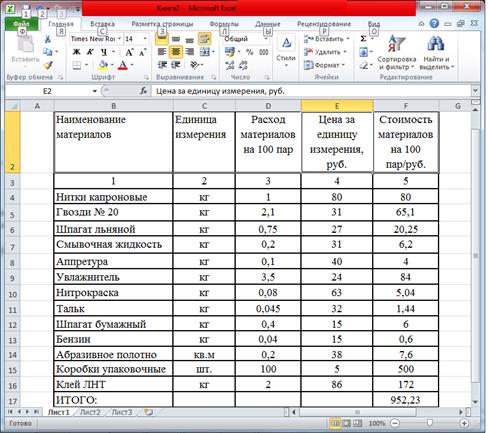Toggle Bold (Ж) formatting
This screenshot has height=433, width=490.
pyautogui.click(x=77, y=52)
